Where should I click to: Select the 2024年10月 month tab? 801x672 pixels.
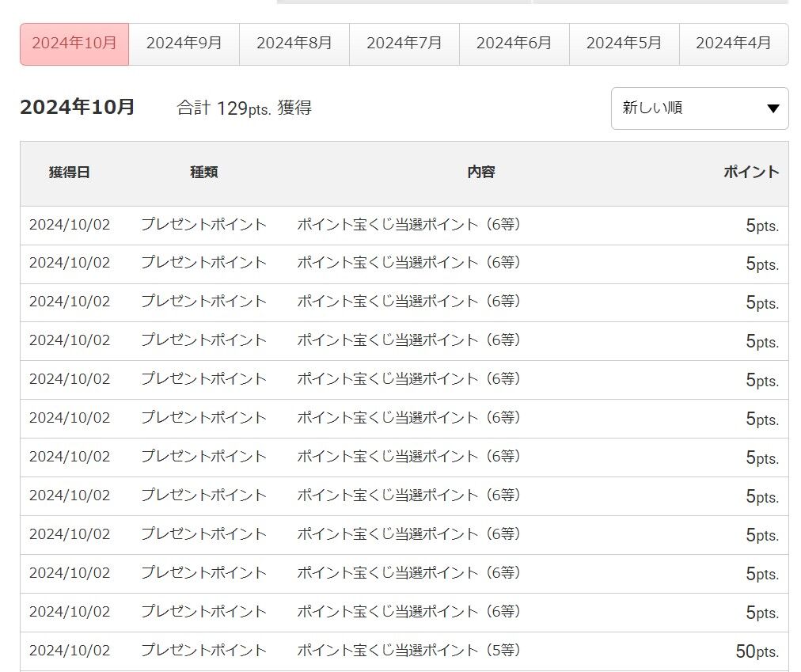[74, 44]
